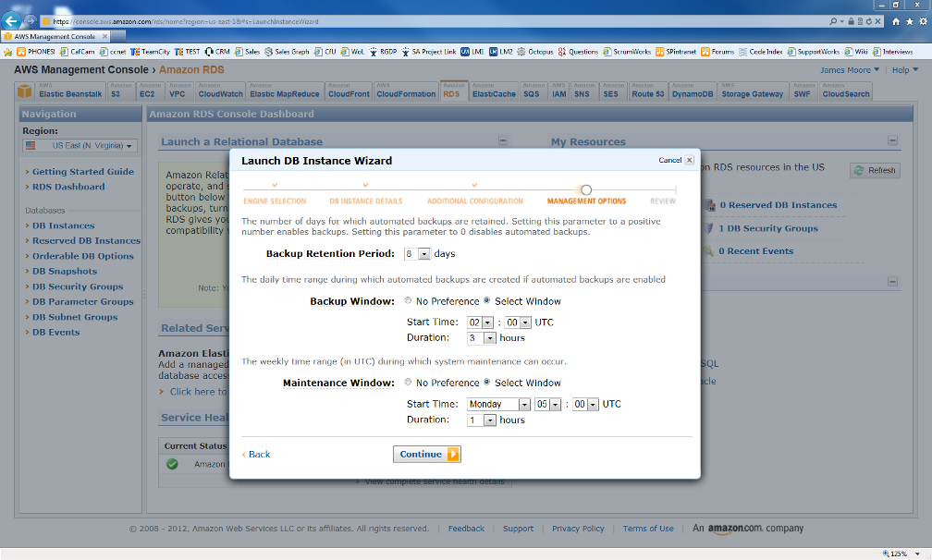
Task: Click the browser address bar URL field
Action: click(434, 21)
